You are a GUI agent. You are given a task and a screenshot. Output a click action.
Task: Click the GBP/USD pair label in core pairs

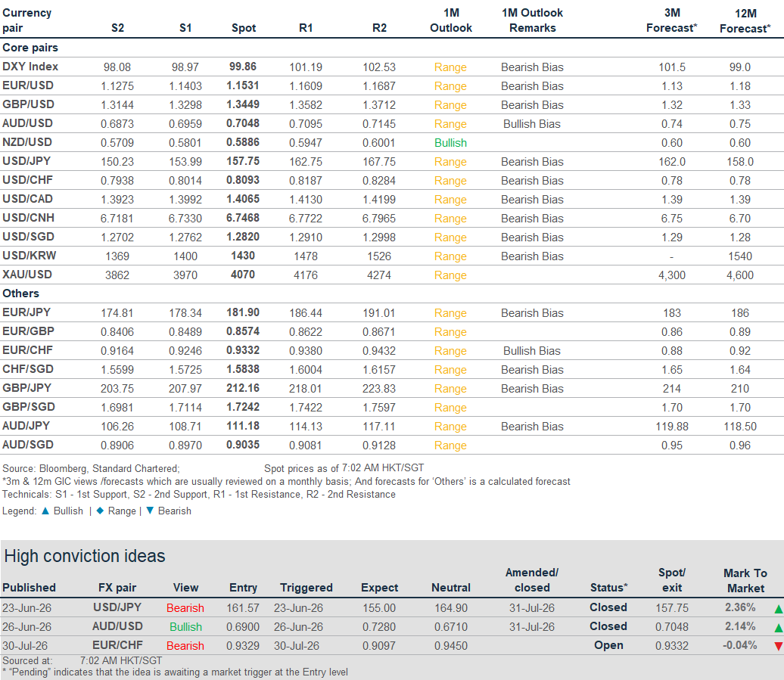28,104
